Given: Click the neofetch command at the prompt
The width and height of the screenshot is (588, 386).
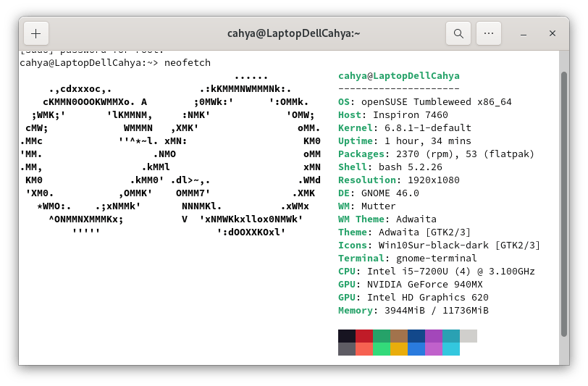Looking at the screenshot, I should pos(188,63).
